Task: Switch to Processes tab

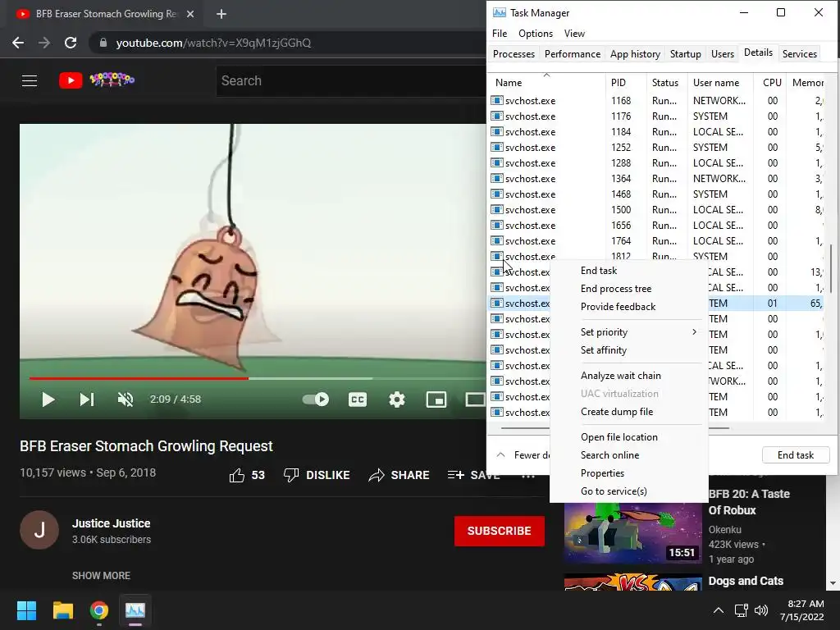Action: tap(514, 54)
